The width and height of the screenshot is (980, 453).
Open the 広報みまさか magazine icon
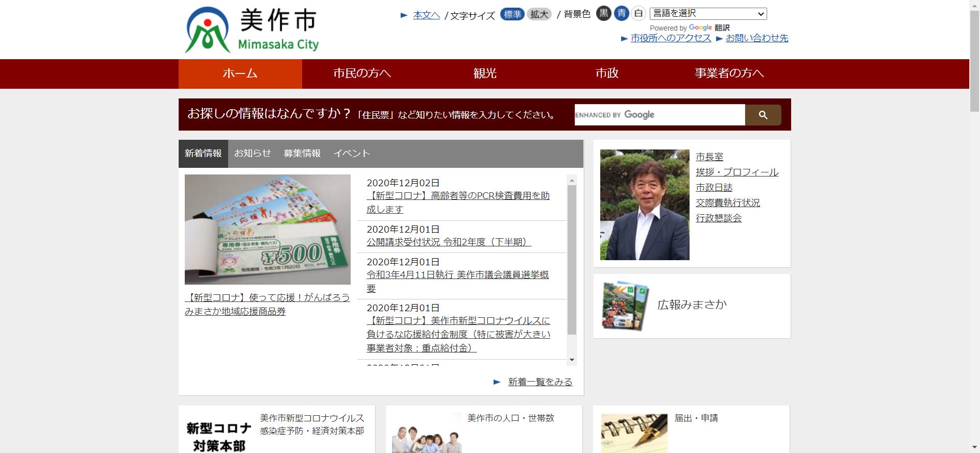[625, 306]
